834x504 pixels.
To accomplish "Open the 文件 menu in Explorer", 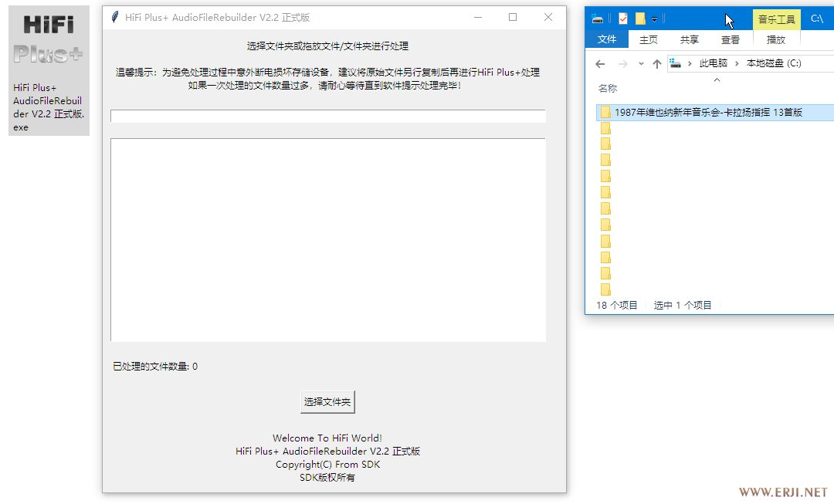I will (607, 39).
